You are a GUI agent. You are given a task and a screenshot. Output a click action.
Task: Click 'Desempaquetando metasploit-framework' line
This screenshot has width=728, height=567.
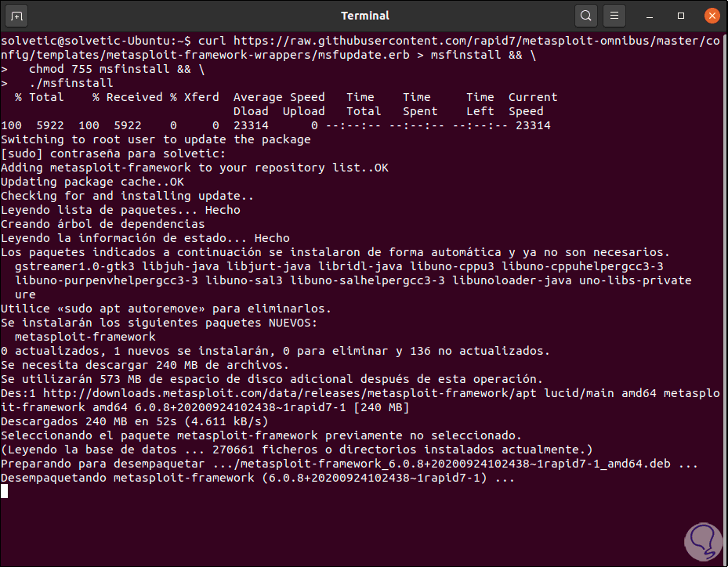[x=258, y=478]
